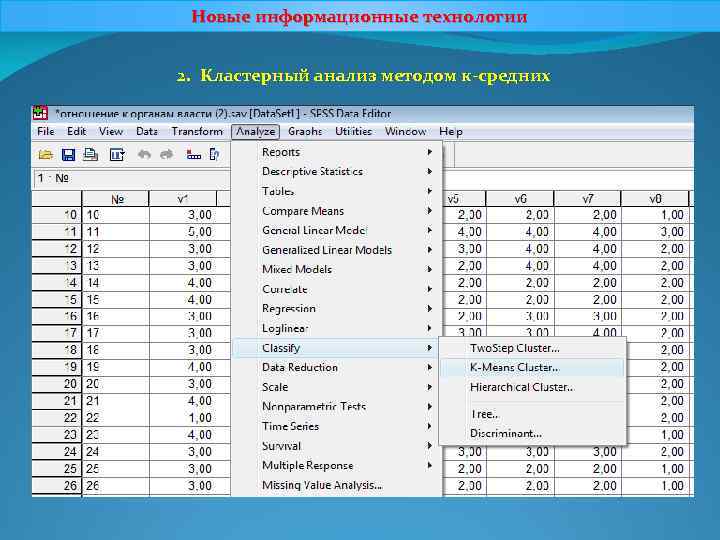The height and width of the screenshot is (540, 720).
Task: Click the Save floppy disk icon
Action: pos(68,155)
